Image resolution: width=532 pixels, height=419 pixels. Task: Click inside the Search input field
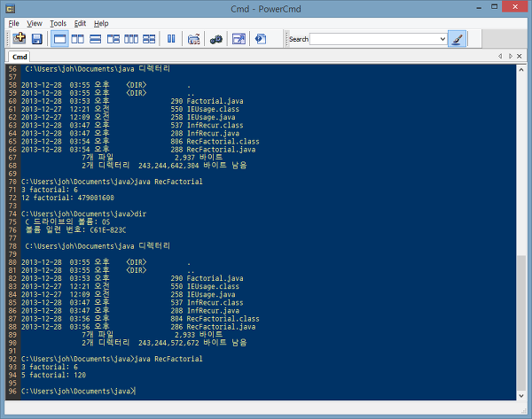tap(374, 39)
